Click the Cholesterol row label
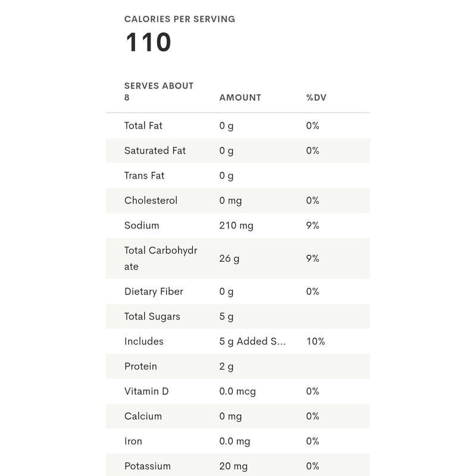Screen dimensions: 476x476 coord(151,201)
